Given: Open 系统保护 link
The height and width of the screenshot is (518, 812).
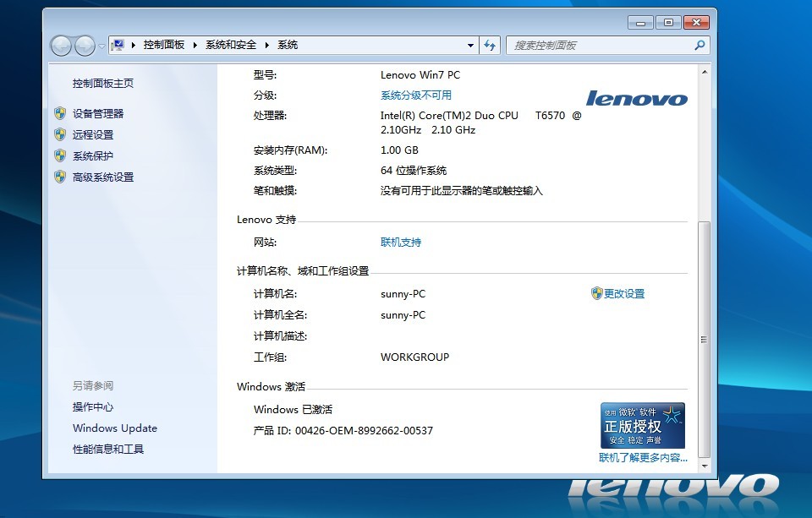Looking at the screenshot, I should coord(93,155).
